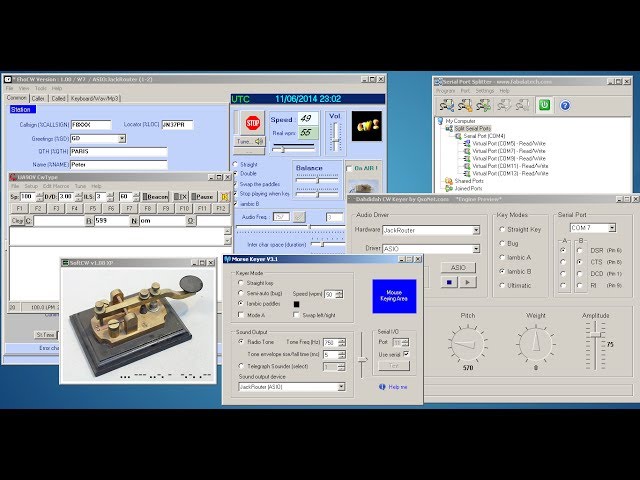
Task: Click the EhoCW title bar application icon
Action: pyautogui.click(x=8, y=79)
